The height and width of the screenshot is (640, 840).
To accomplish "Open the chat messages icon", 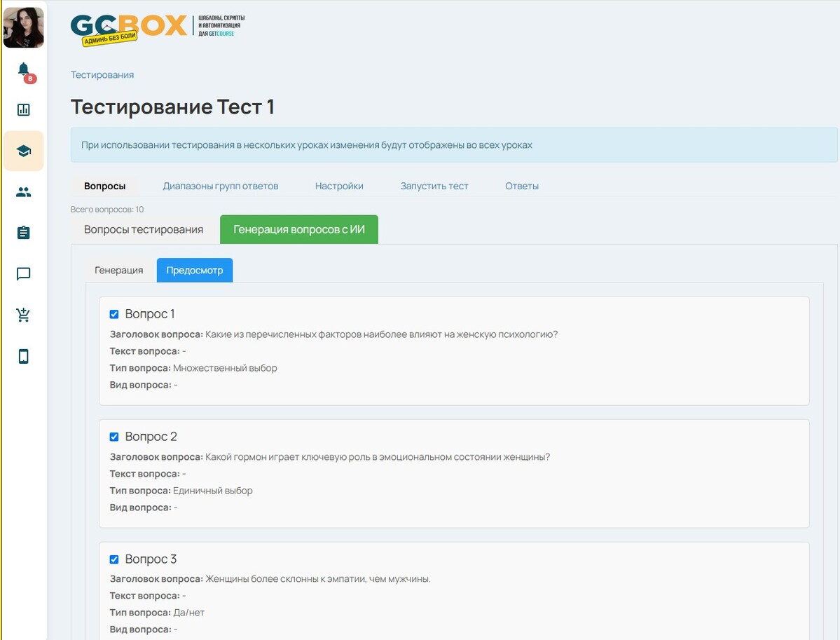I will pos(23,274).
